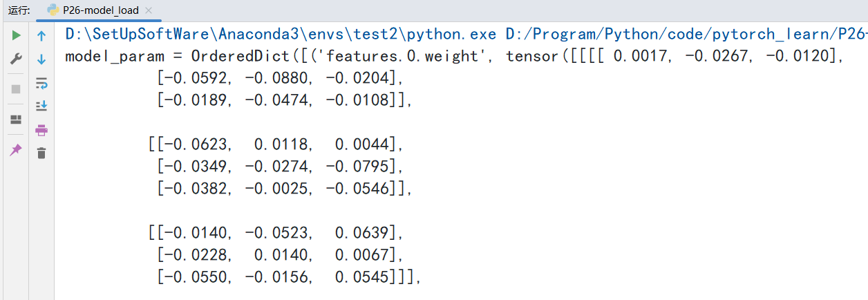Clear console output with trash icon
Screen dimensions: 868x300
(x=41, y=153)
